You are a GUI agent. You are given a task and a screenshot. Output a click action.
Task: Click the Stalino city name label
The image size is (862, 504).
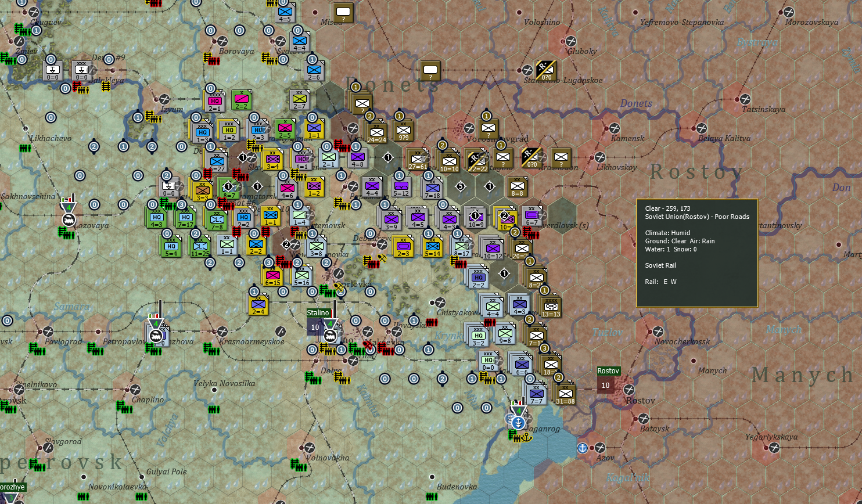click(x=318, y=313)
